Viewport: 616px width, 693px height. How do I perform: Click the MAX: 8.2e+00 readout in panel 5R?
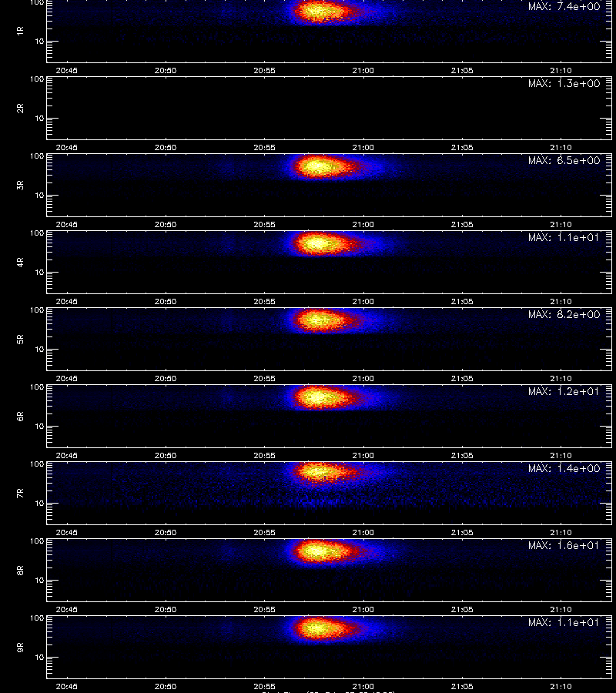[x=564, y=315]
